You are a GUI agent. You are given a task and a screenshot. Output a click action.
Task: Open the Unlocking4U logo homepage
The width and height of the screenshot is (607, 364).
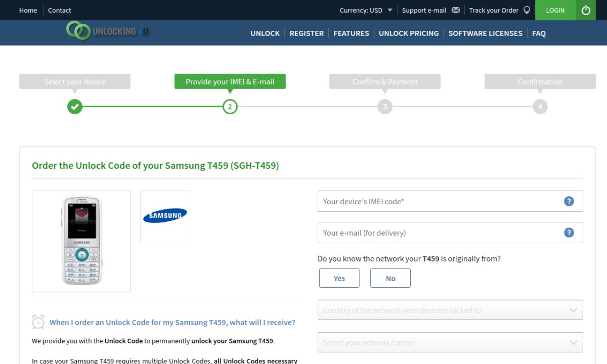coord(108,31)
